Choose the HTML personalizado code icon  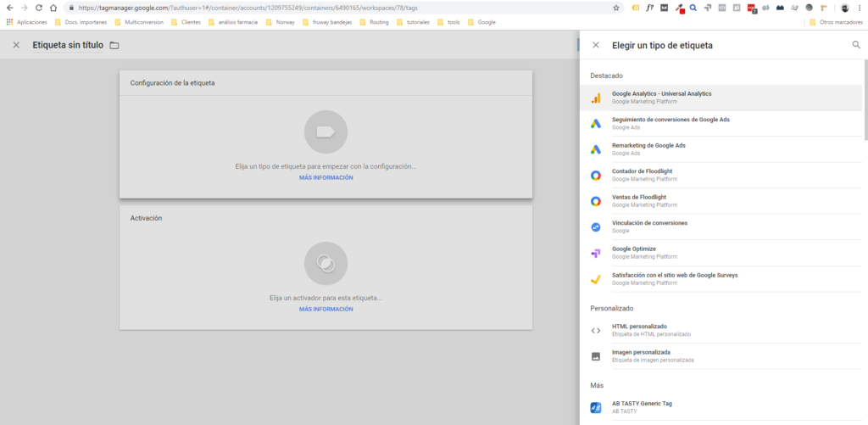[x=596, y=331]
